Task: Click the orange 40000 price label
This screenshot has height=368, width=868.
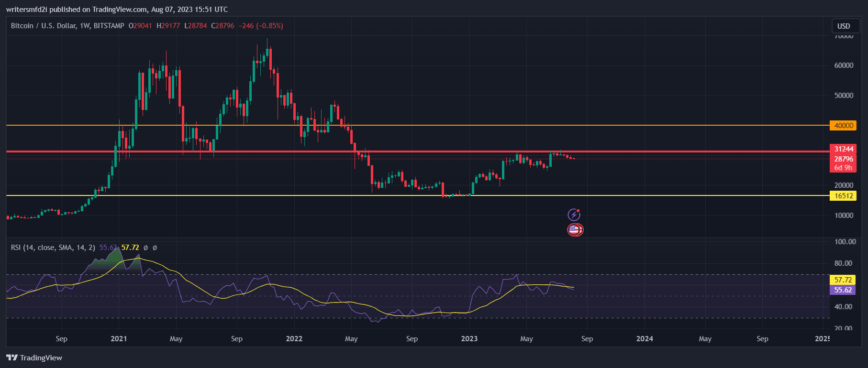Action: pos(843,125)
